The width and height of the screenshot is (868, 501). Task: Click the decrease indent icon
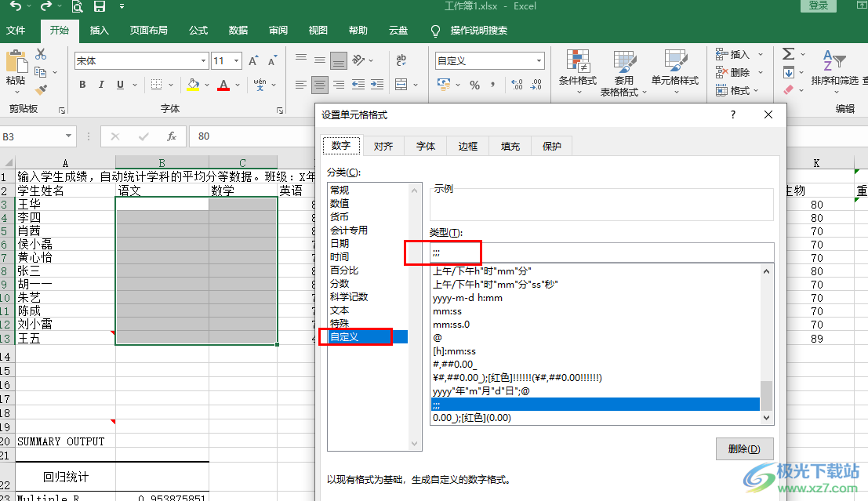(x=358, y=85)
